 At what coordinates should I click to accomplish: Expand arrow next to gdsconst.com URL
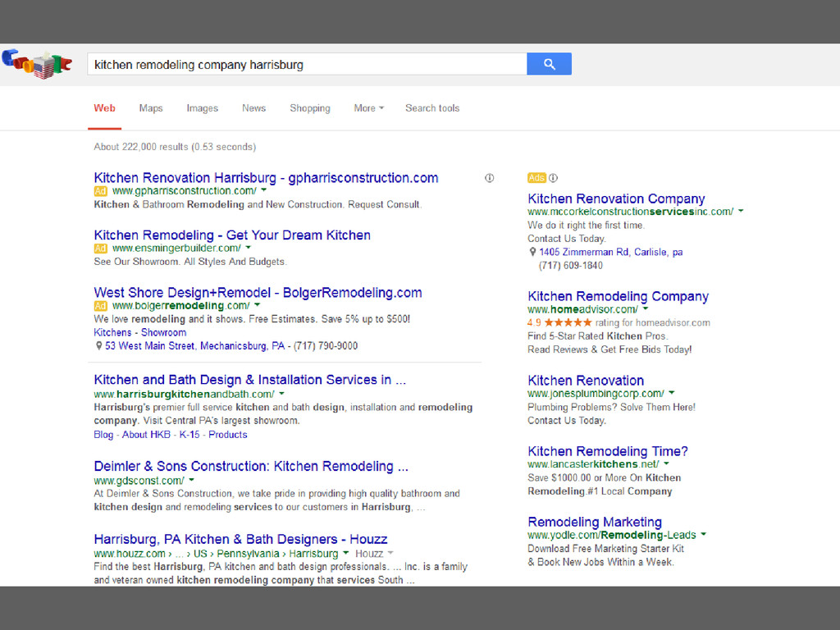point(192,480)
